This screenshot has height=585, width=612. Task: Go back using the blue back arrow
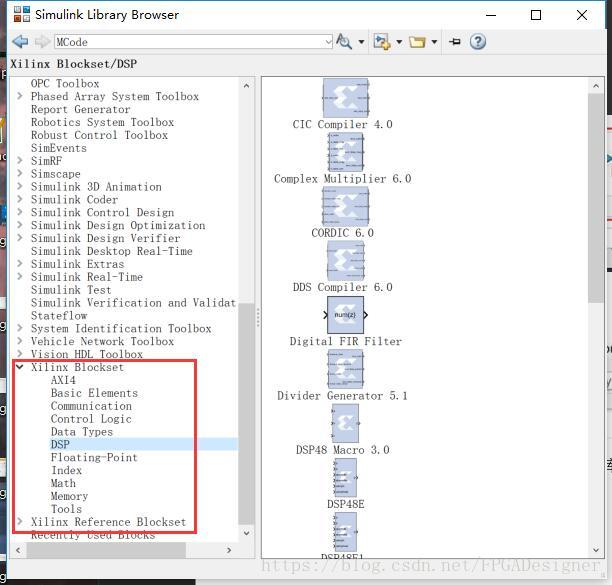pos(20,41)
